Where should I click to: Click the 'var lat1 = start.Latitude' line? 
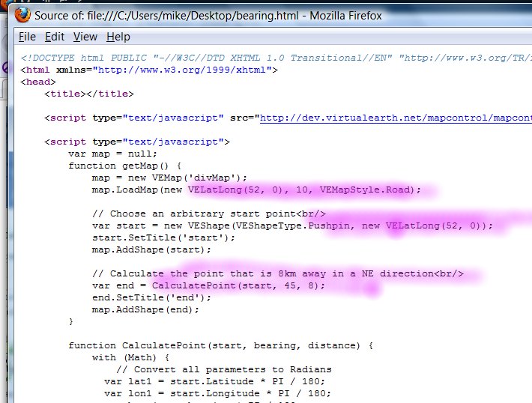(214, 381)
